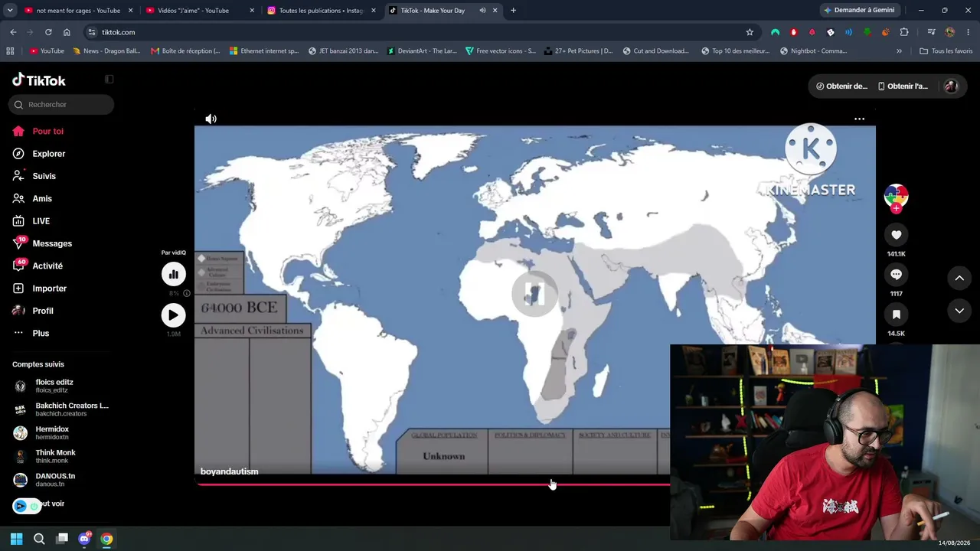Screen dimensions: 980x551
Task: Open Discord from the taskbar
Action: tap(84, 539)
